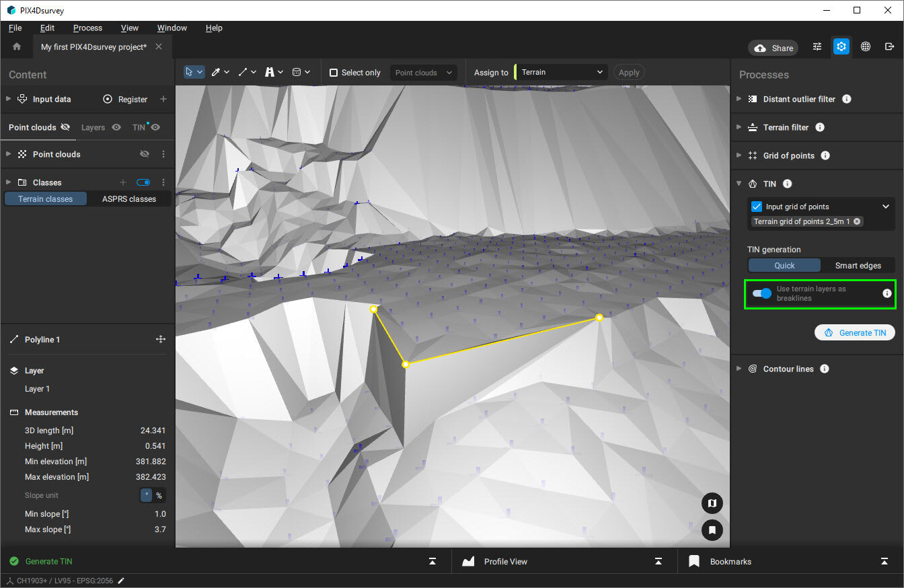
Task: Click the Generate TIN button
Action: click(855, 332)
